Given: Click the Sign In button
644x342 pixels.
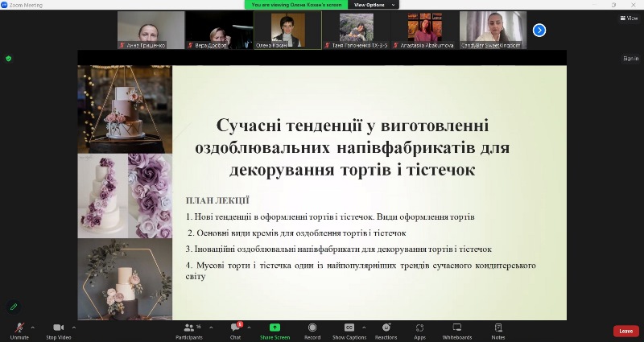Looking at the screenshot, I should [x=630, y=58].
